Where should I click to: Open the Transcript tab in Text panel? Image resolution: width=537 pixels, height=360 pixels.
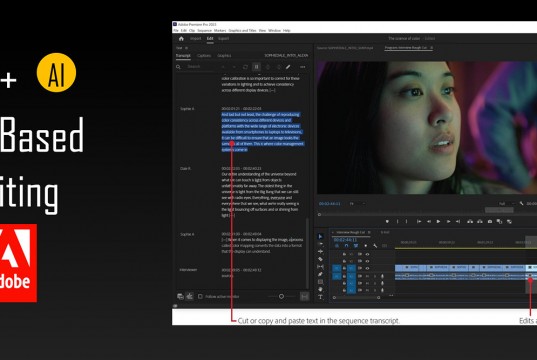click(183, 55)
